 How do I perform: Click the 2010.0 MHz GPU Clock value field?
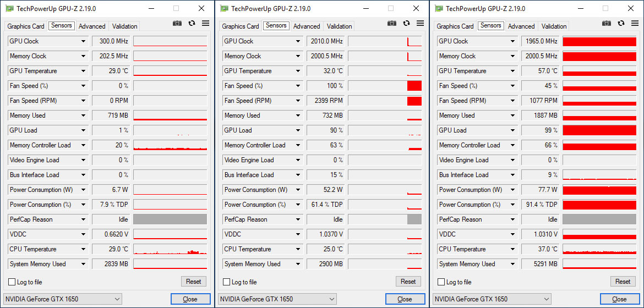(326, 42)
